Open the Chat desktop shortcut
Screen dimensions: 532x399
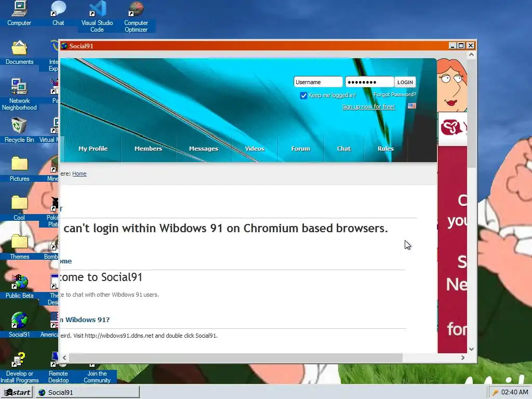(x=58, y=14)
